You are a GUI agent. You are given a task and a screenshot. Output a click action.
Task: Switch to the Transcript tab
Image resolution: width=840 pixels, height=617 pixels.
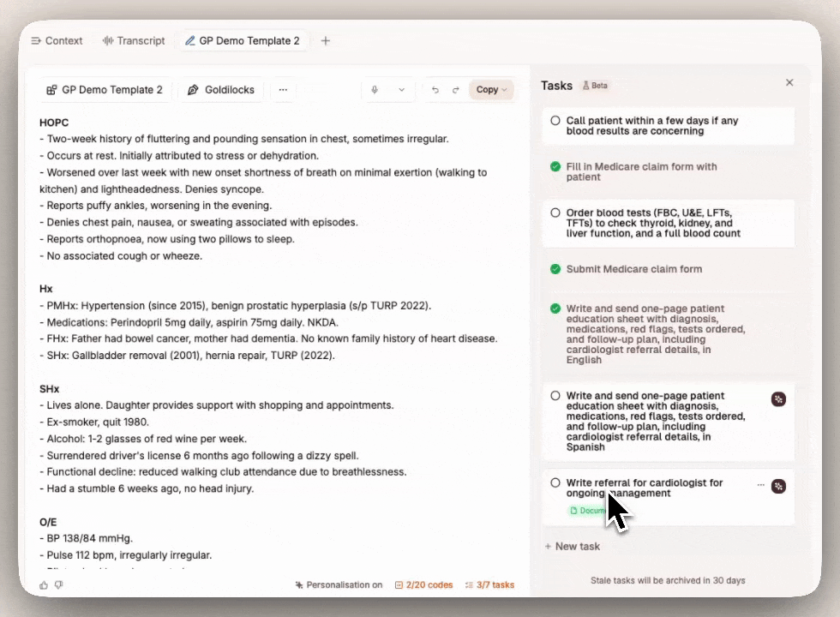pyautogui.click(x=134, y=40)
